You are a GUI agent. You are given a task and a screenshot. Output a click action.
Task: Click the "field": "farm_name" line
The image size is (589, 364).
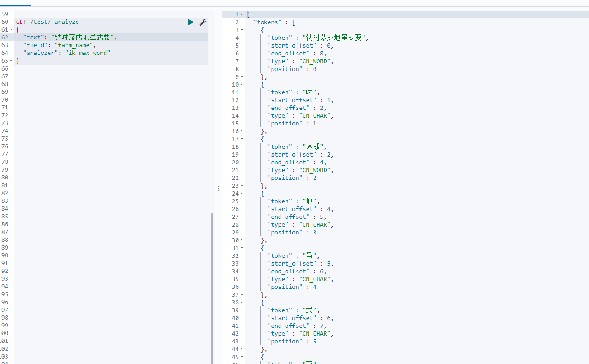[60, 45]
